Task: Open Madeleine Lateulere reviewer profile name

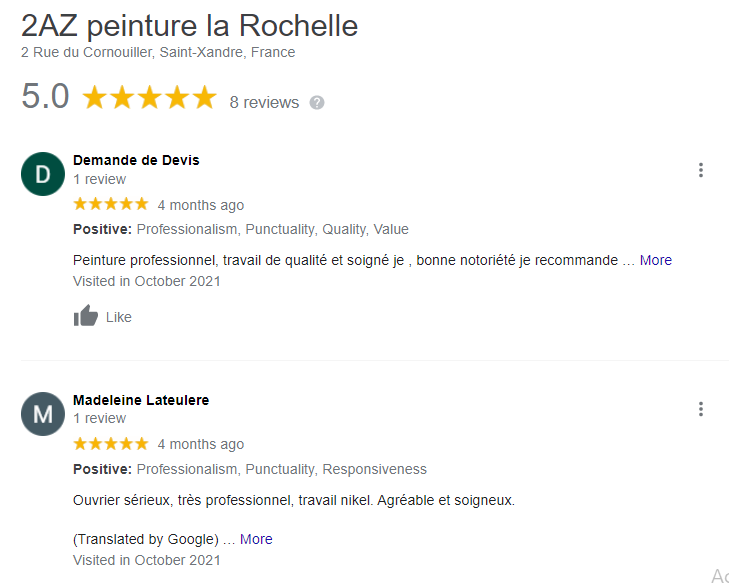Action: coord(141,400)
